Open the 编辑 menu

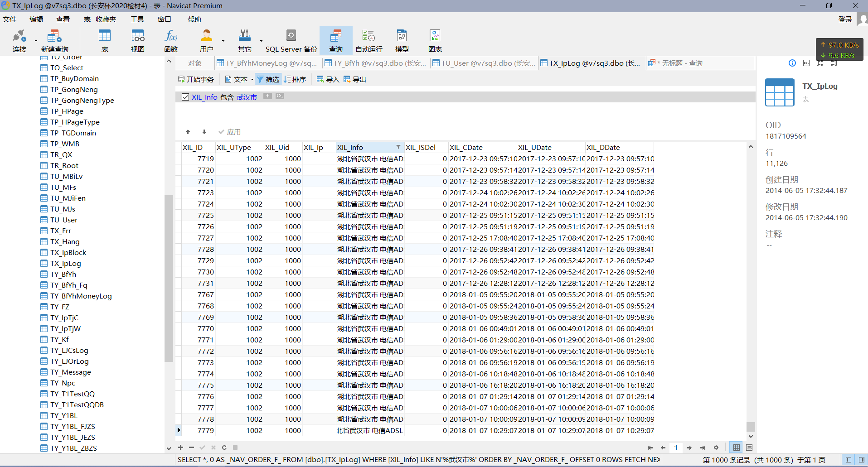36,19
